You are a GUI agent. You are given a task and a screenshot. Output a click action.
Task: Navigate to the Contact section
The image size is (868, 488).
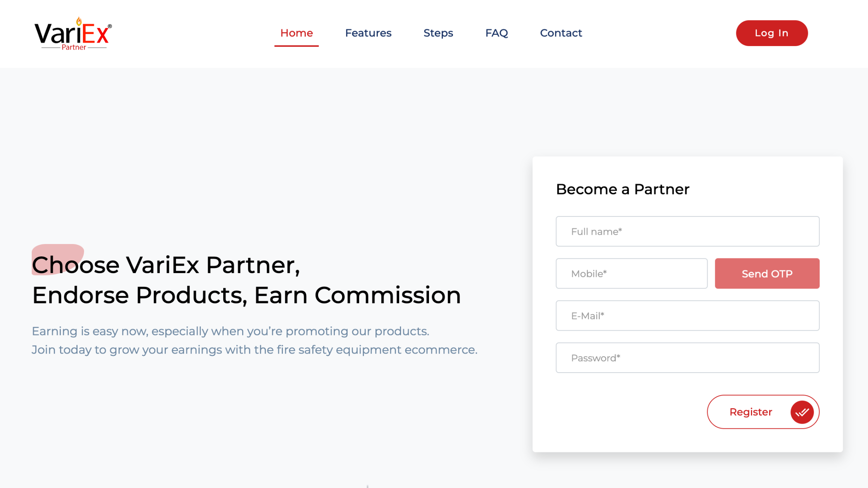pos(561,33)
